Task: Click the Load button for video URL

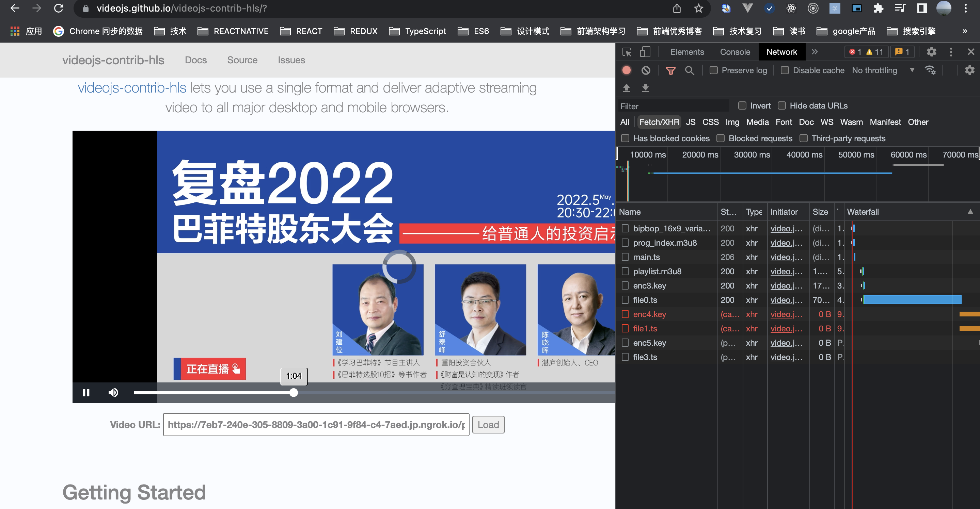Action: (489, 424)
